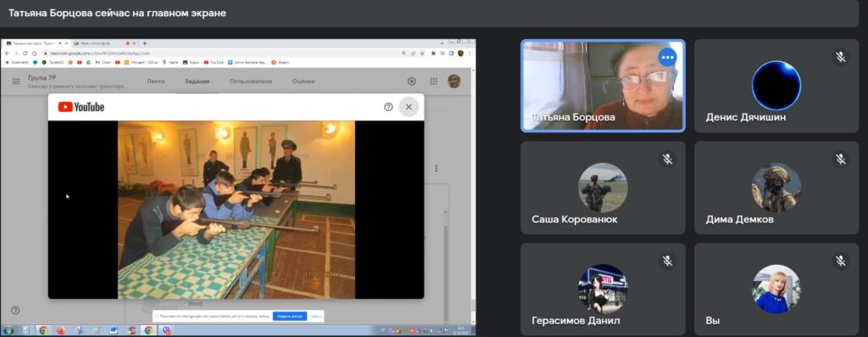Bookmark this page with the star icon

(x=422, y=53)
